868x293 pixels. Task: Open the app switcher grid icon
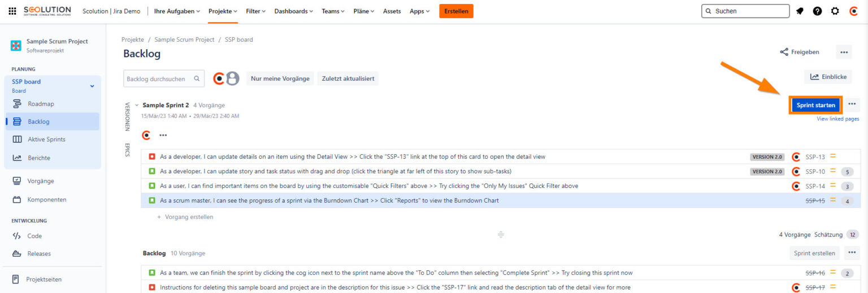pos(12,11)
